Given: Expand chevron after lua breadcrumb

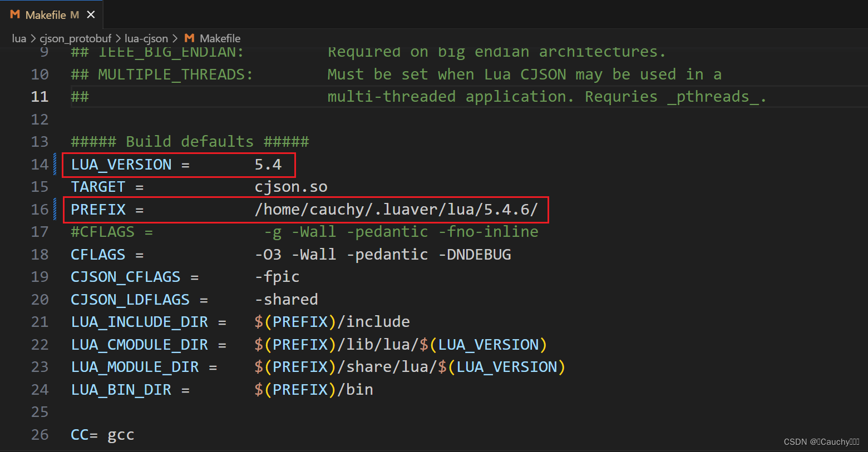Looking at the screenshot, I should click(x=33, y=38).
